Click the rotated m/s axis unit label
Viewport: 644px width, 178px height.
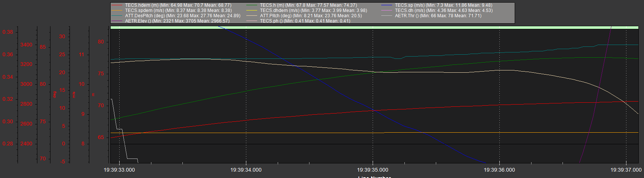(x=74, y=95)
